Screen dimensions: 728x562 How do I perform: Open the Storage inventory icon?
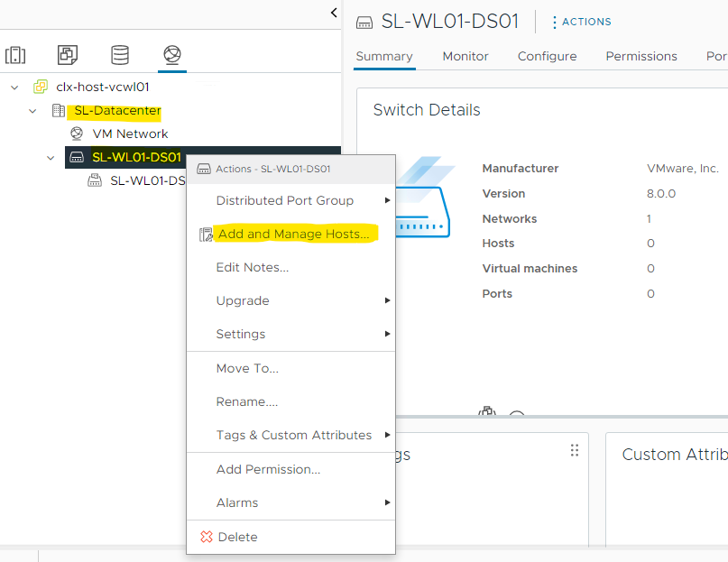120,55
